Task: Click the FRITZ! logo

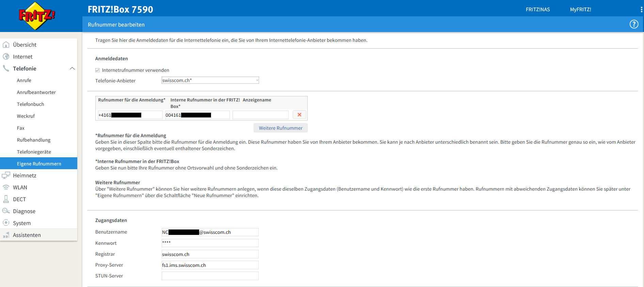Action: tap(37, 16)
